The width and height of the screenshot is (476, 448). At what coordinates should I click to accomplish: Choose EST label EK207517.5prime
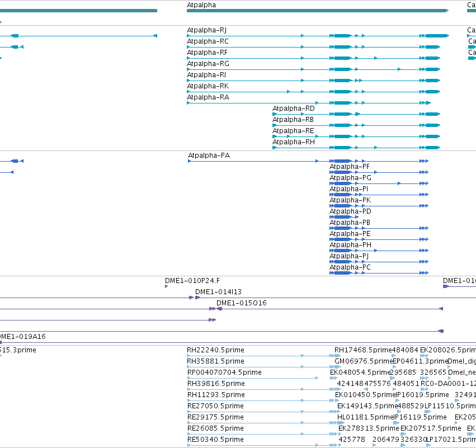click(431, 428)
